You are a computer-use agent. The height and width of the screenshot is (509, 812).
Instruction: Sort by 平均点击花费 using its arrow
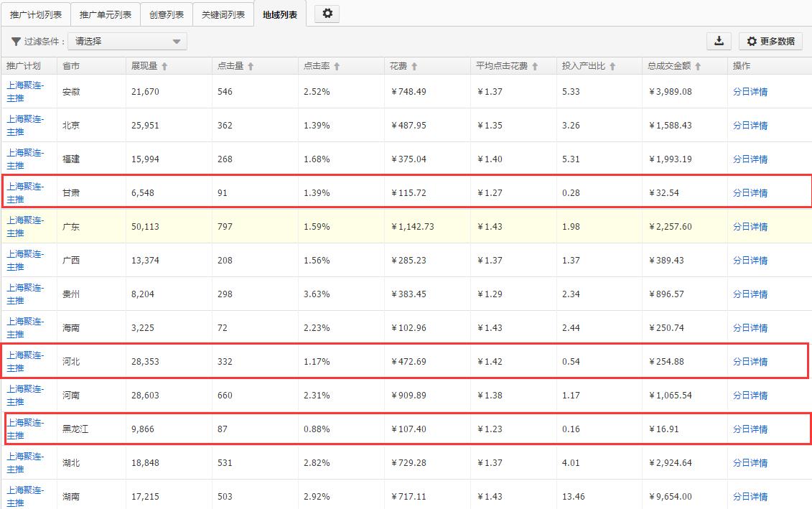[x=535, y=67]
